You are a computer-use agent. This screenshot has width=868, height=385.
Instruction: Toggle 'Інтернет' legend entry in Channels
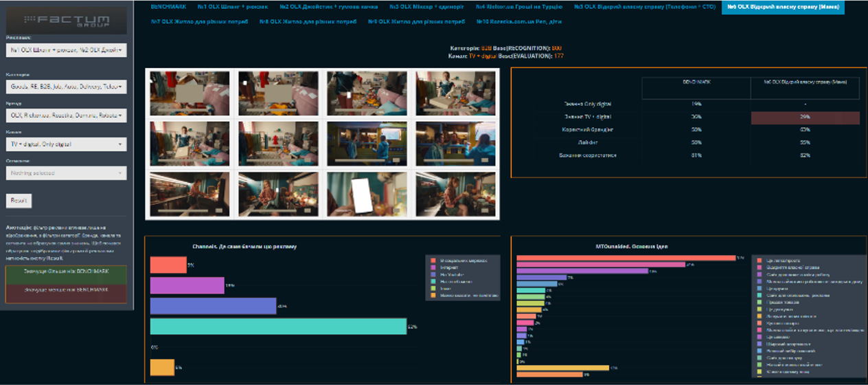tap(446, 267)
